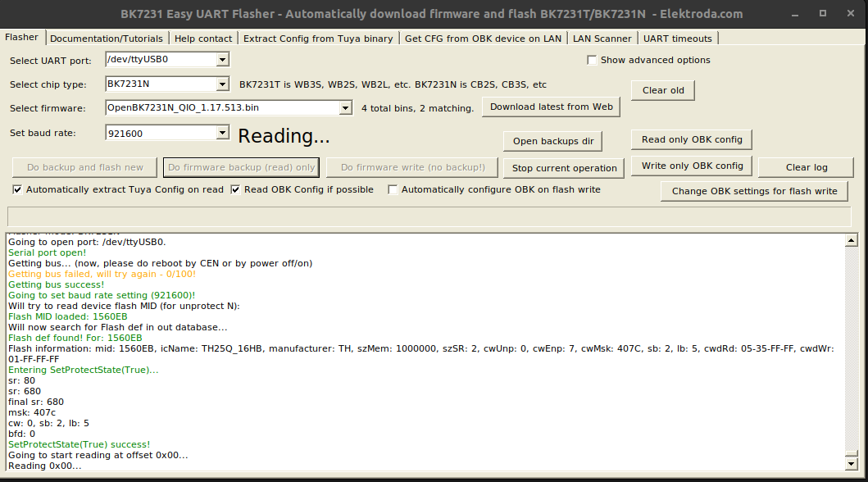Click the read progress bar

pyautogui.click(x=429, y=216)
